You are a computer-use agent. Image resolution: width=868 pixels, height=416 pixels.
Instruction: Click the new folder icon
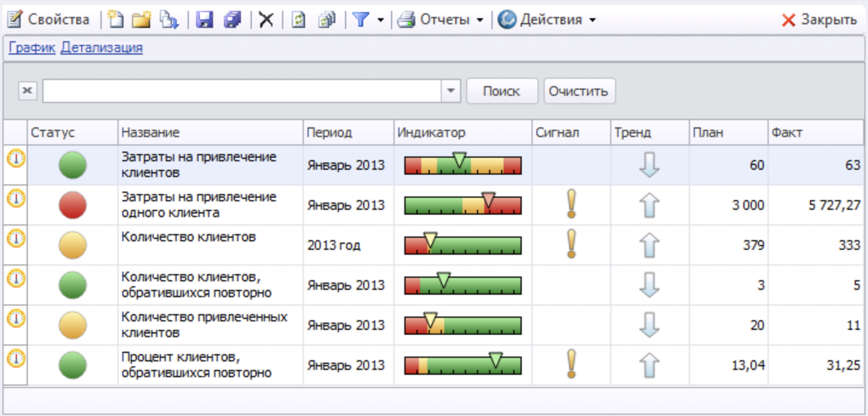pos(141,20)
